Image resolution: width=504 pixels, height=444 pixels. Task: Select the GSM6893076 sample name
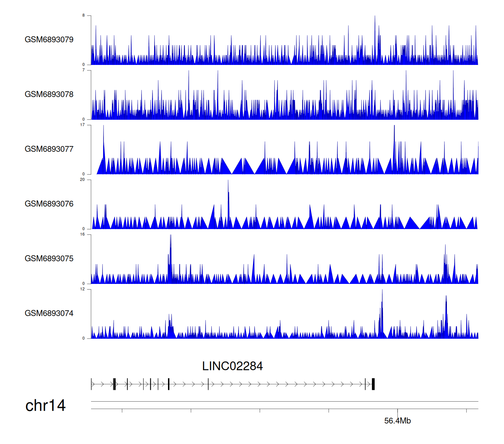(x=49, y=204)
